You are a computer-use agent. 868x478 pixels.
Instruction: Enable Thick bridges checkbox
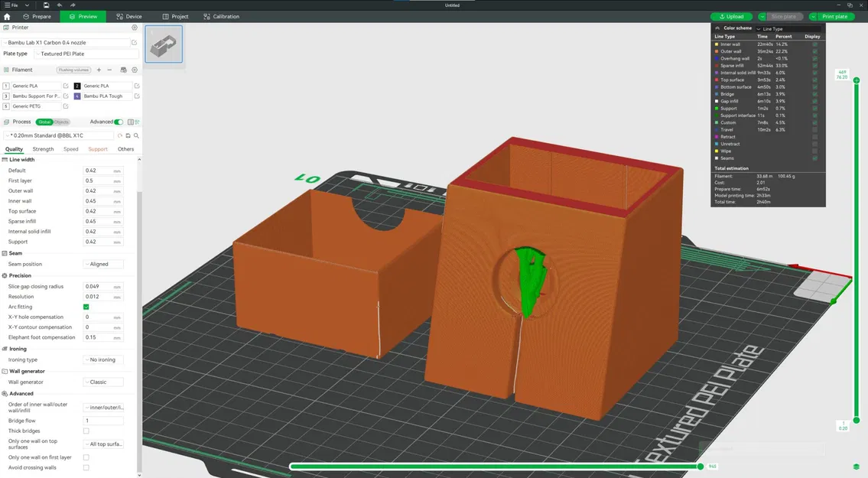86,431
